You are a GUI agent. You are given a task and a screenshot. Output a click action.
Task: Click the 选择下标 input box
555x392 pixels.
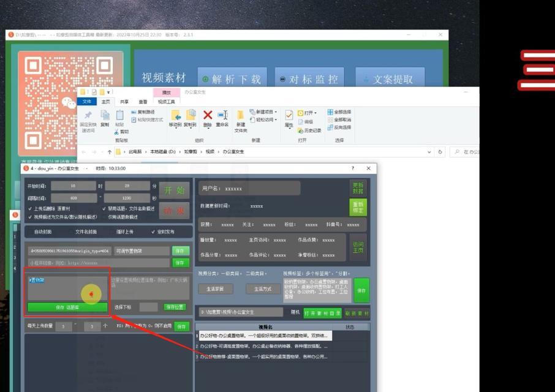[148, 307]
